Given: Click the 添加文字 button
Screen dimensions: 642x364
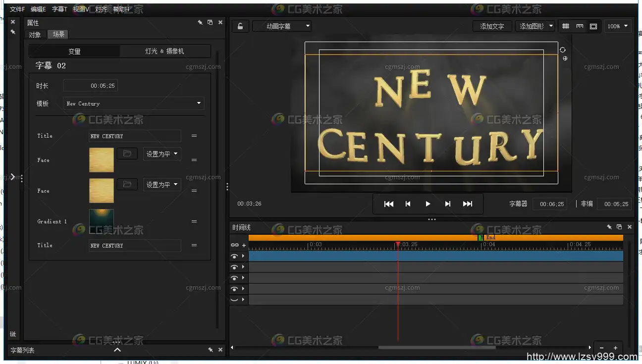Looking at the screenshot, I should [492, 26].
